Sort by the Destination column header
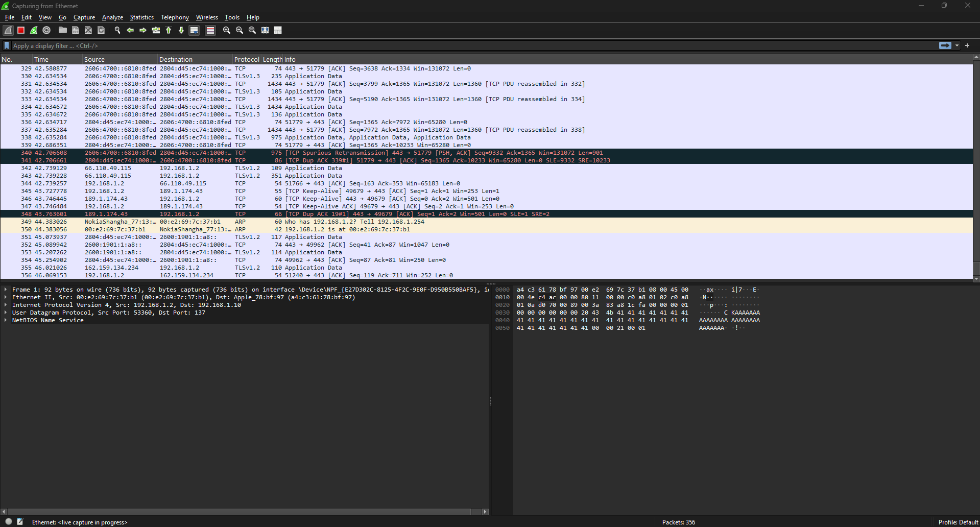Screen dimensions: 980x527 (195, 60)
